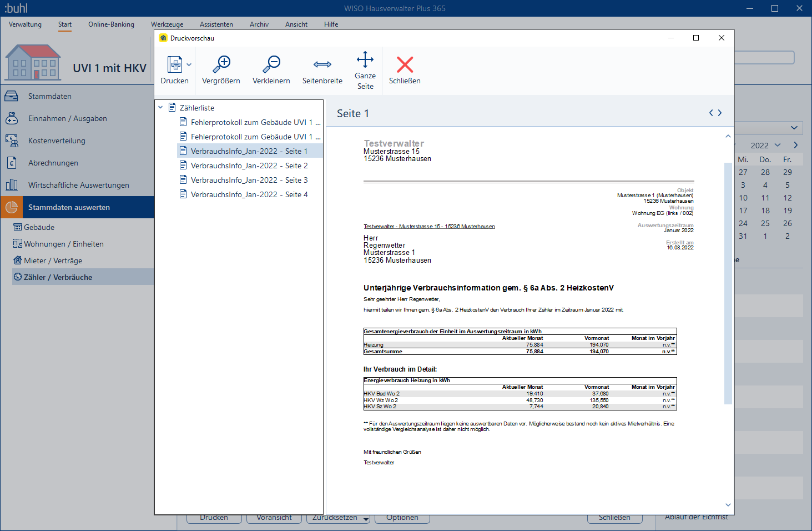Select calendar day 12

click(788, 198)
